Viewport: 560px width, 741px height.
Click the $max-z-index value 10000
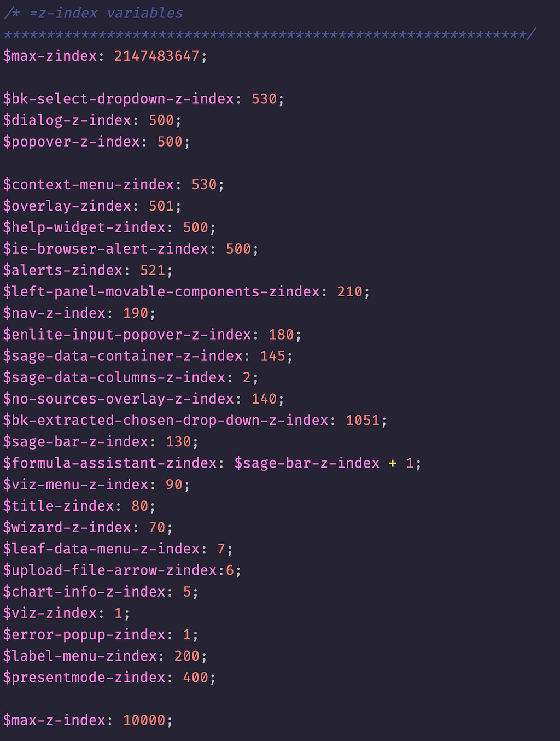[144, 720]
